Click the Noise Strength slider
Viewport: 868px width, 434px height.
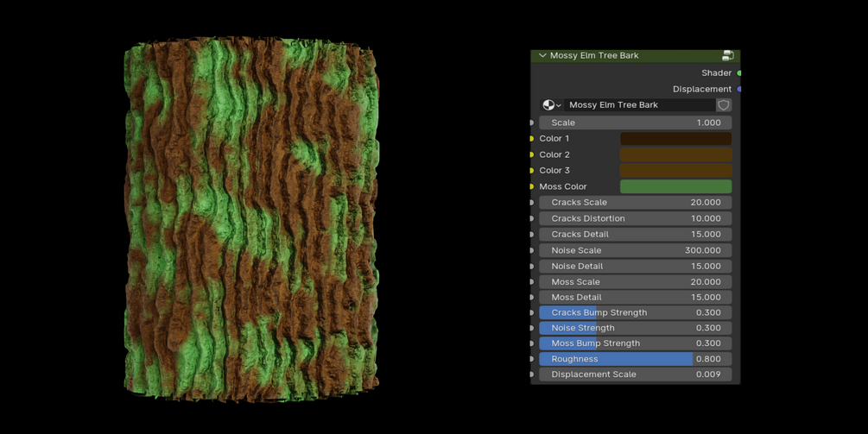point(636,328)
